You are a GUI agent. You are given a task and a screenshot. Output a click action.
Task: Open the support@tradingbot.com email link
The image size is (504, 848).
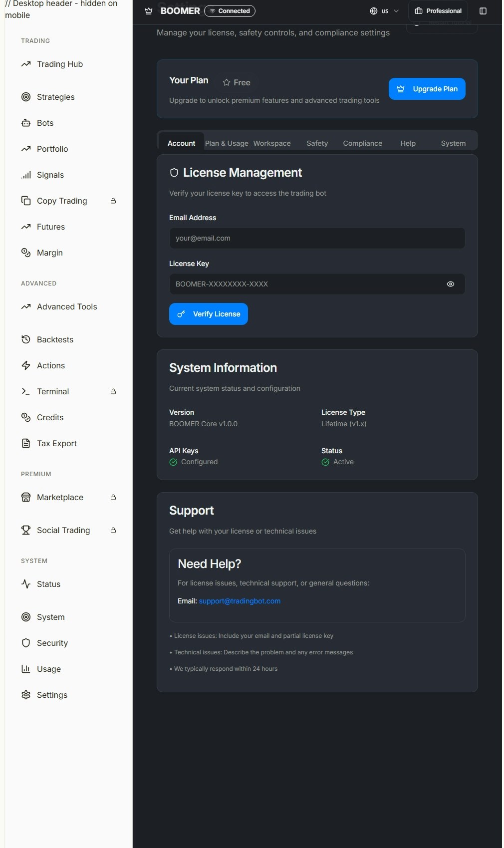click(240, 601)
